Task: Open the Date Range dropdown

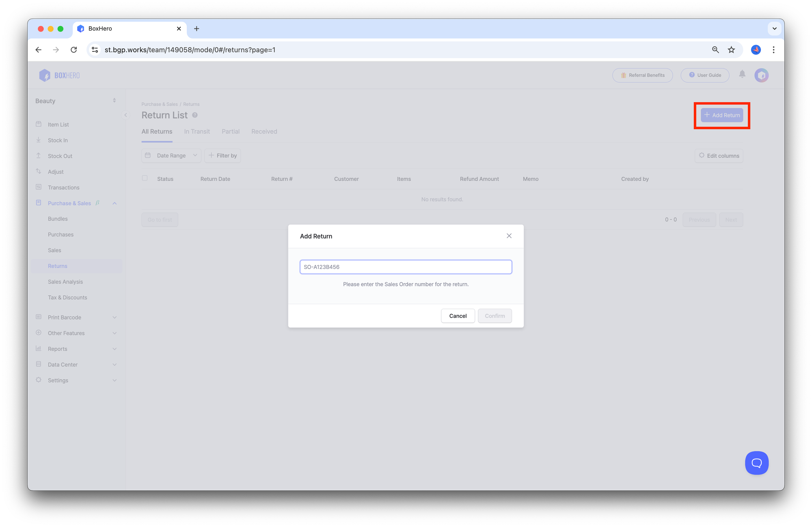Action: coord(171,155)
